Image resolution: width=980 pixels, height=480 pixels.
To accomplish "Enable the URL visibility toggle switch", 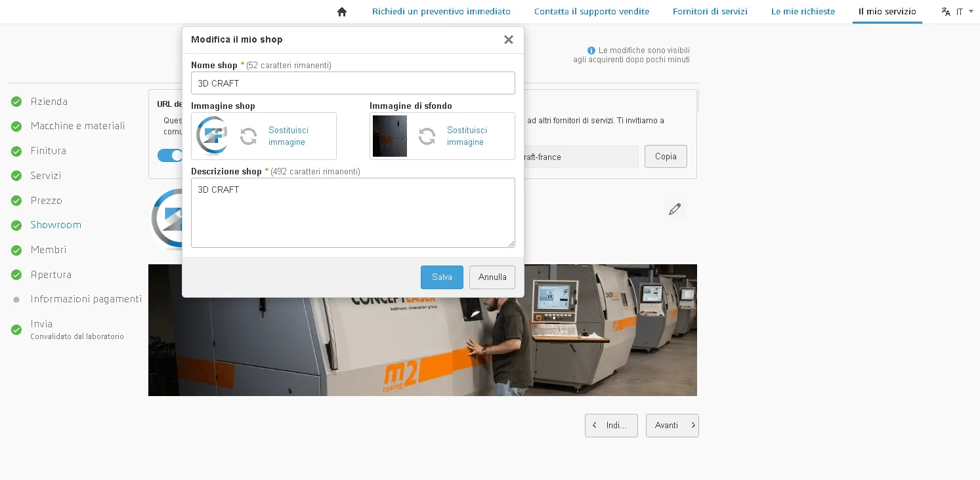I will point(171,155).
